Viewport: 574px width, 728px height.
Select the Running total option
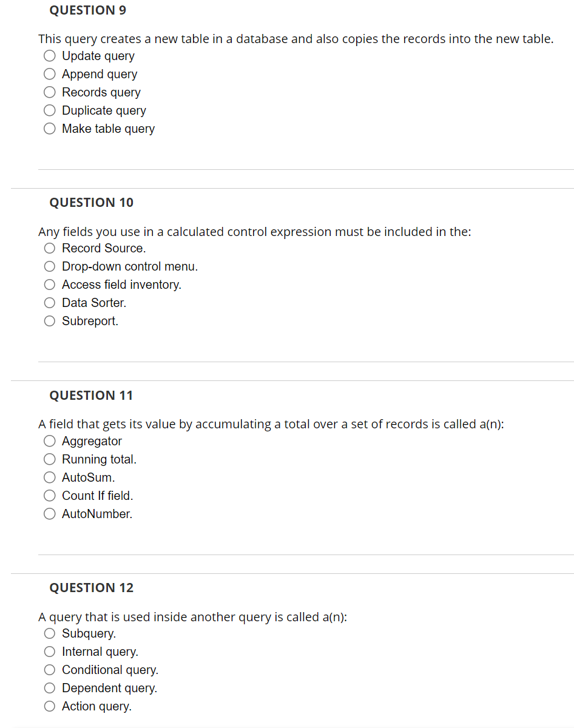49,459
